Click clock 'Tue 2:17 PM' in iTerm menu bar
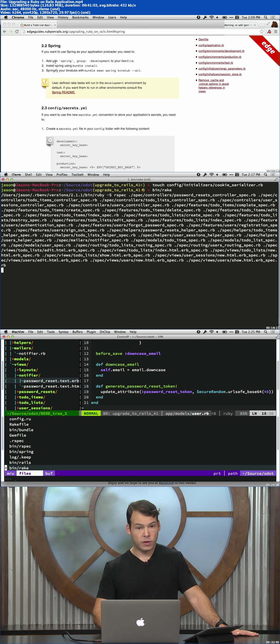Screen dimensions: 280x644 click(251, 174)
